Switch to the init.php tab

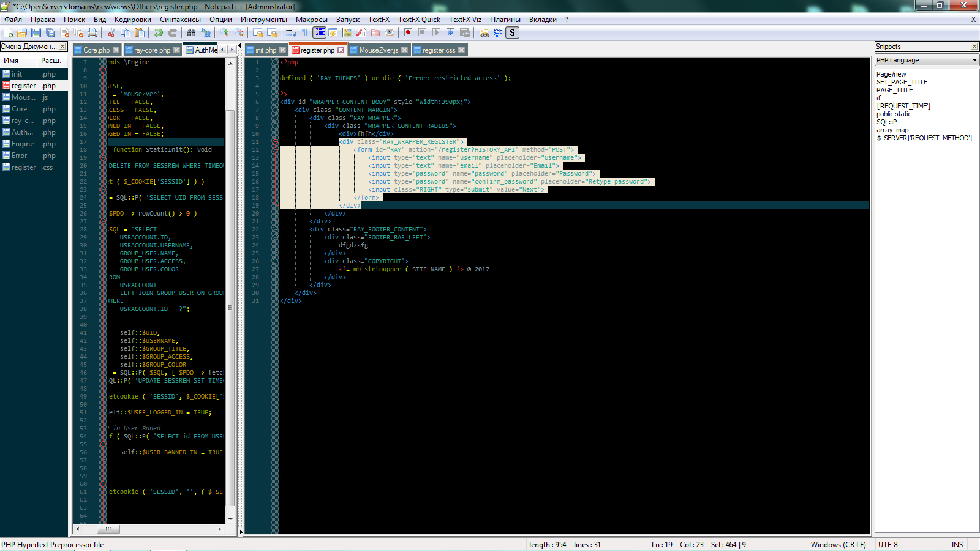pos(266,50)
